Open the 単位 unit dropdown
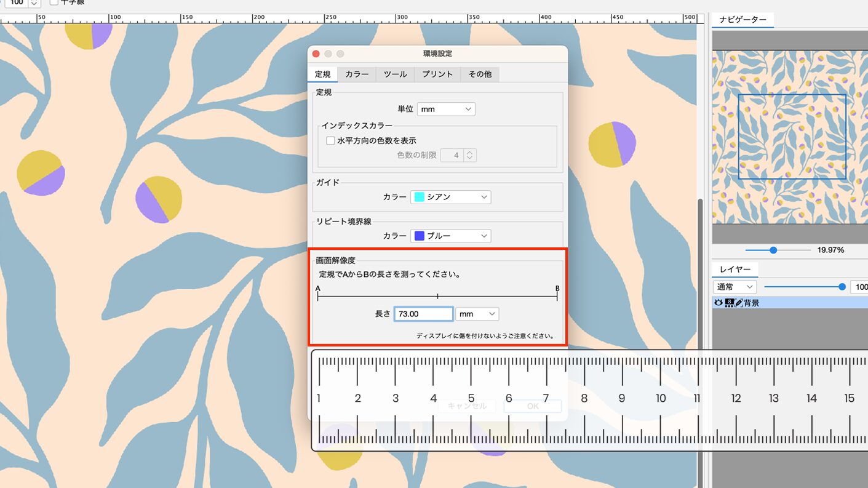 [x=446, y=109]
